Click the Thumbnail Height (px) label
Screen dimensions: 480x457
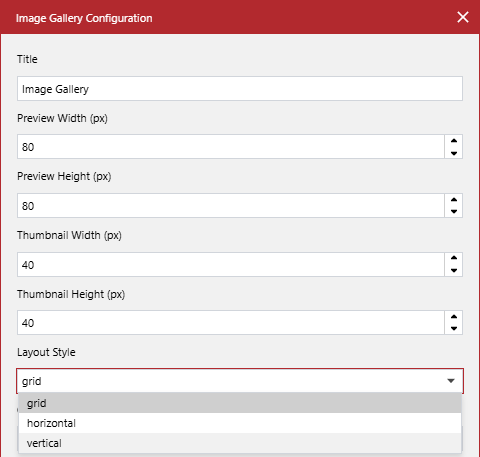(71, 294)
